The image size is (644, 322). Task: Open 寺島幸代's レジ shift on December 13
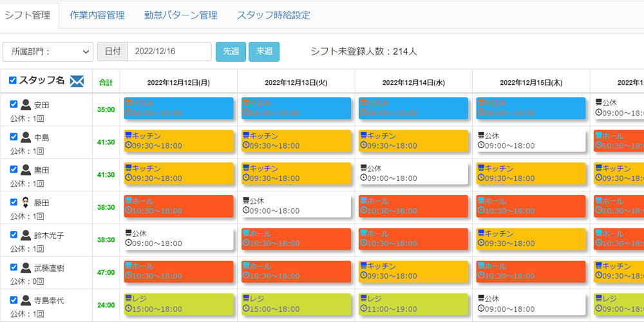click(296, 305)
